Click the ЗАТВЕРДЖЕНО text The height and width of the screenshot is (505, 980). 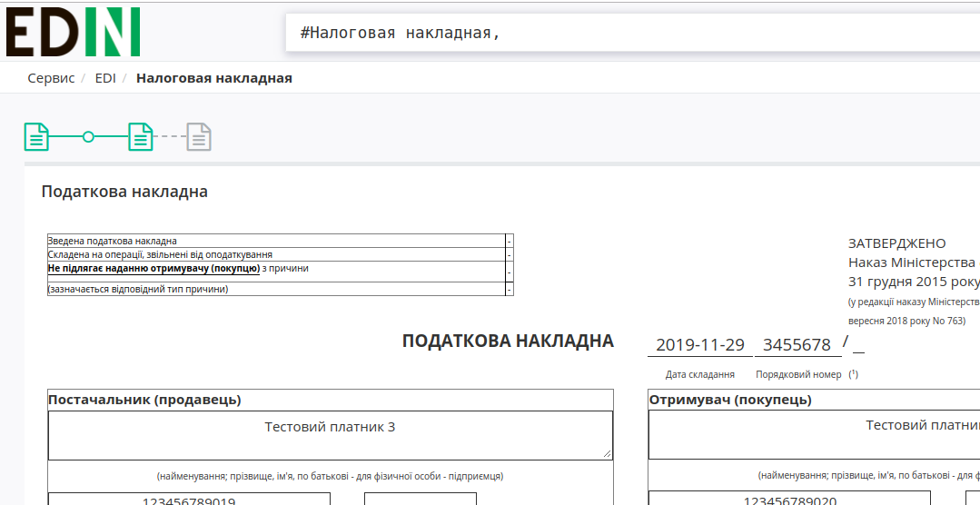tap(896, 243)
